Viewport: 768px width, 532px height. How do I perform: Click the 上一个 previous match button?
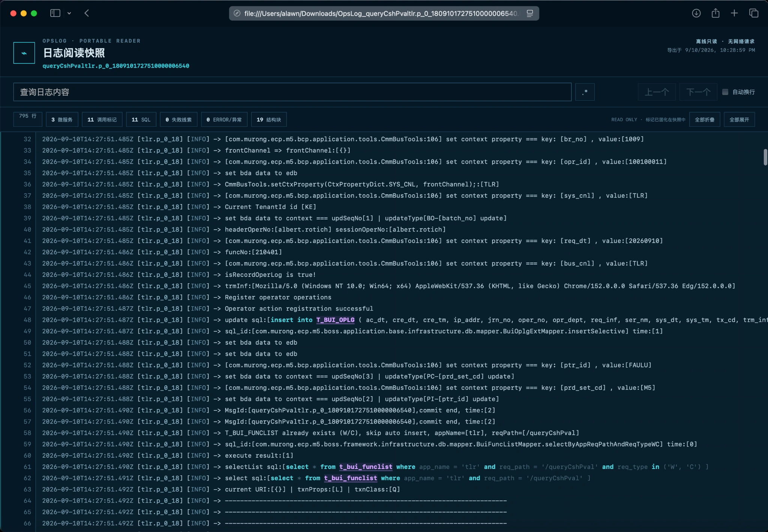tap(657, 92)
